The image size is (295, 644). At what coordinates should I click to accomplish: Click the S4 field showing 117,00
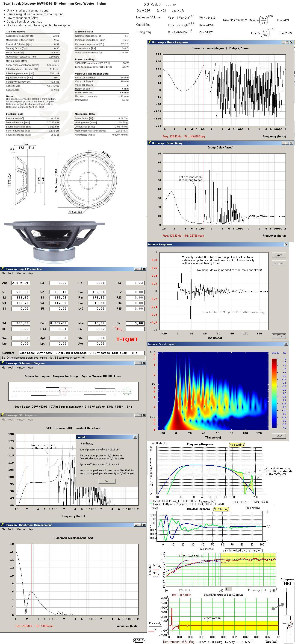[x=59, y=303]
